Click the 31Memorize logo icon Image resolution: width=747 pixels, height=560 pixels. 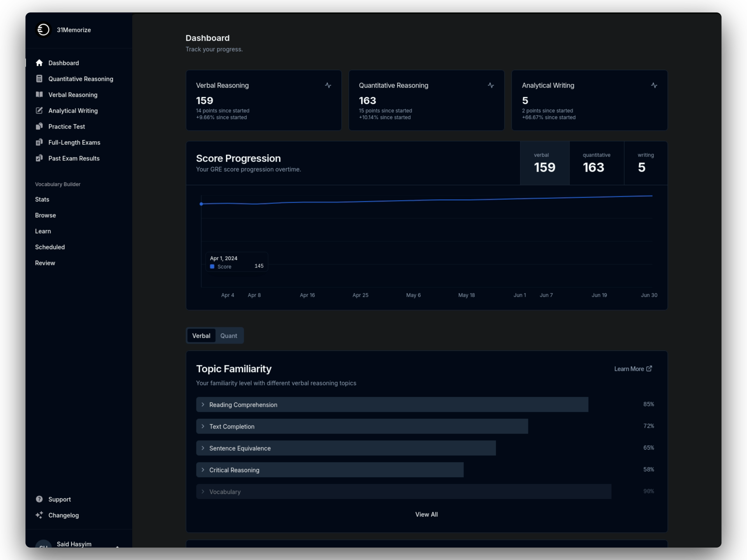[x=43, y=30]
